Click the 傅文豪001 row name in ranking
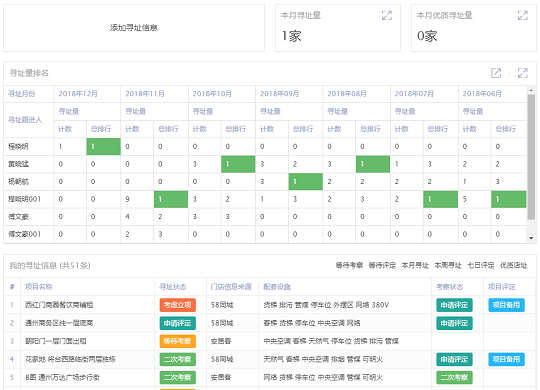 (x=24, y=234)
